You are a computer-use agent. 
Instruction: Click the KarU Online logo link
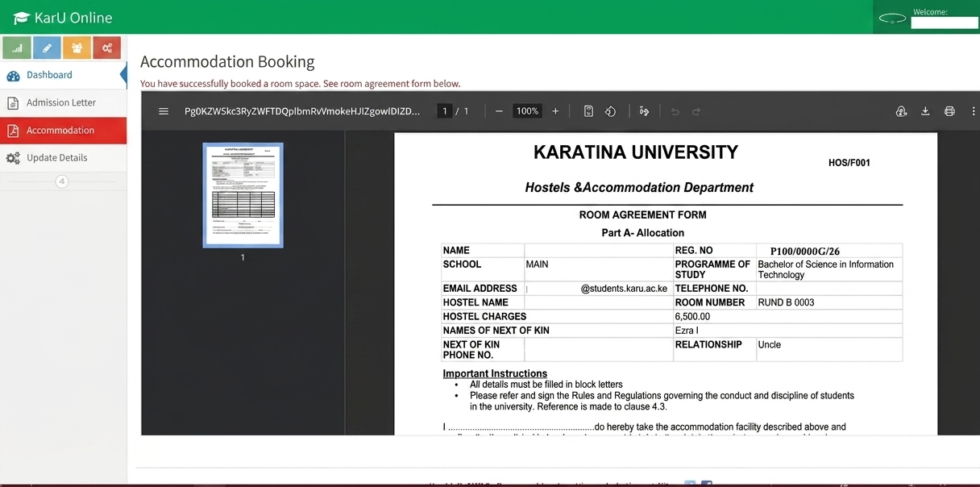pyautogui.click(x=63, y=18)
